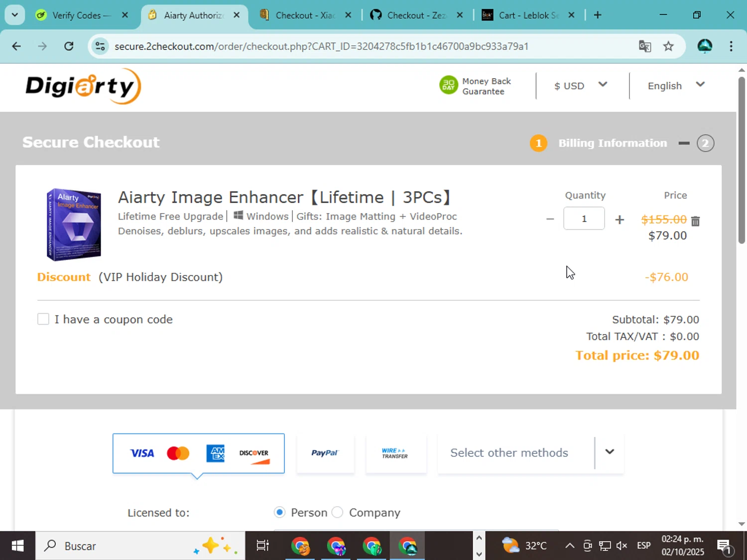The height and width of the screenshot is (560, 747).
Task: Open the active fourth Chrome taskbar icon
Action: click(x=408, y=546)
